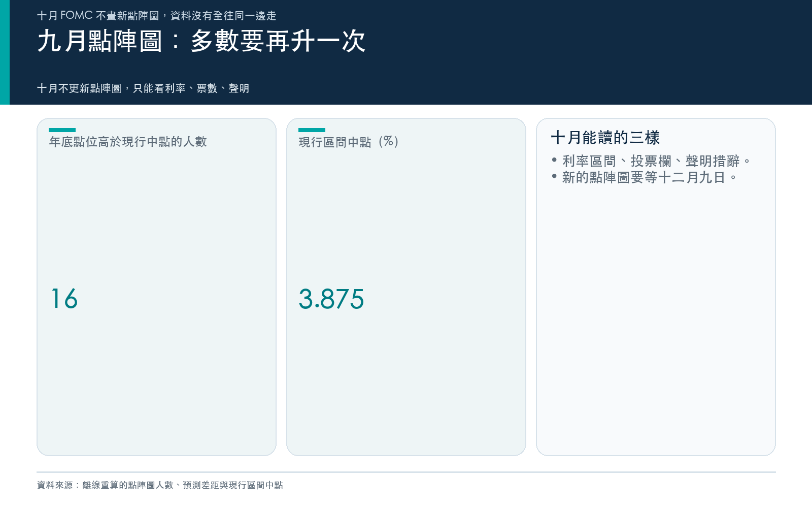Select the card label 年底點位高於現行中點的人數
Image resolution: width=812 pixels, height=508 pixels.
[x=128, y=142]
